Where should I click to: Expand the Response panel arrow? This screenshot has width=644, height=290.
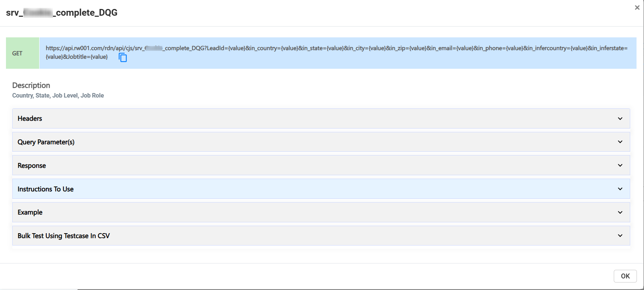click(620, 166)
